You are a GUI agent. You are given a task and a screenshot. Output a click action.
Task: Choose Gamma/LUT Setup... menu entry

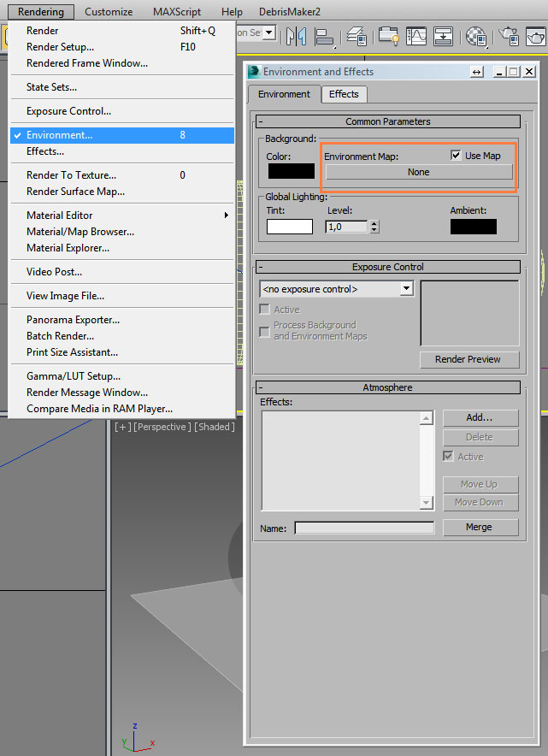tap(122, 376)
